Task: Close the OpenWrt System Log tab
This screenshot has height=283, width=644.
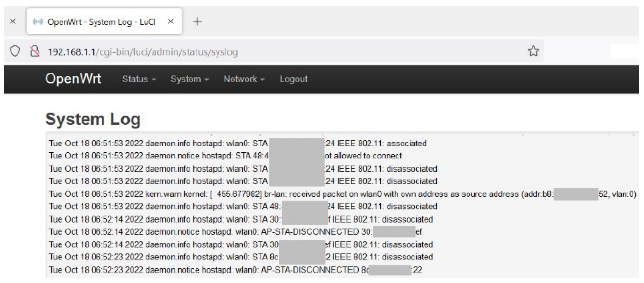Action: 170,21
